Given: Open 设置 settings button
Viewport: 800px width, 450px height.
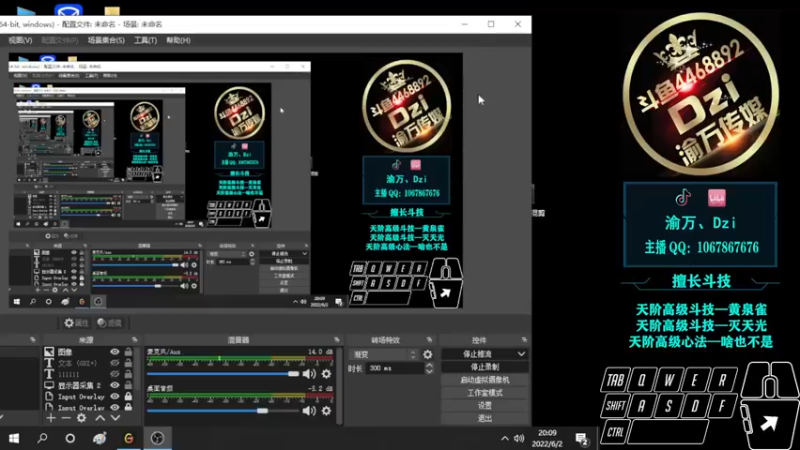Looking at the screenshot, I should [x=485, y=406].
